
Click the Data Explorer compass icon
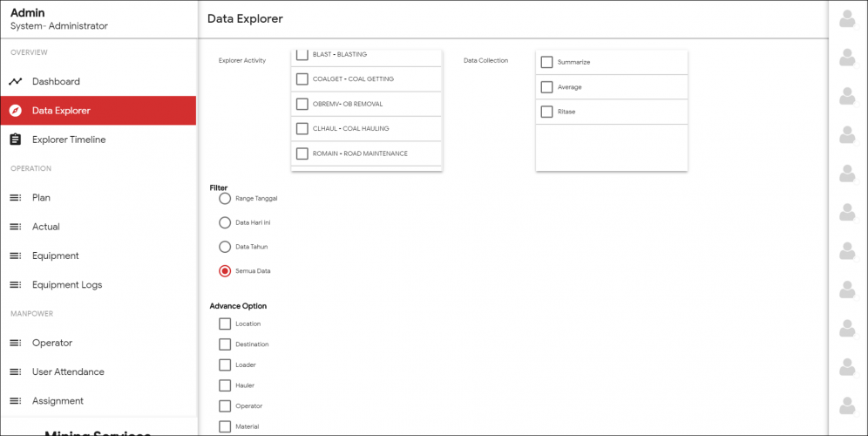click(x=16, y=111)
